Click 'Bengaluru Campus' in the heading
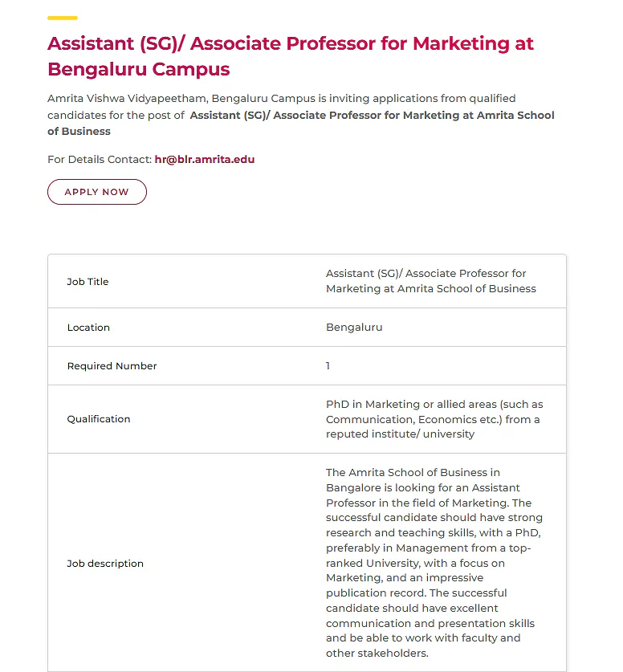This screenshot has height=672, width=623. coord(139,69)
